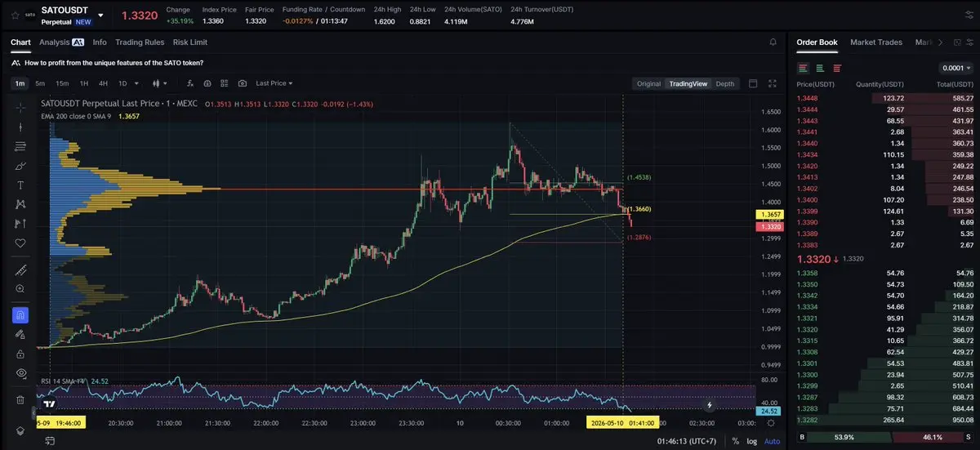Select the Order Book tab
The height and width of the screenshot is (450, 980).
tap(817, 42)
